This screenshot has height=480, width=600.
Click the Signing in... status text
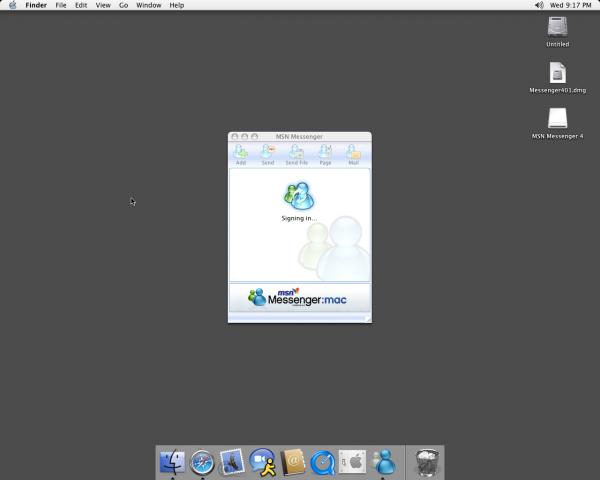pos(299,218)
